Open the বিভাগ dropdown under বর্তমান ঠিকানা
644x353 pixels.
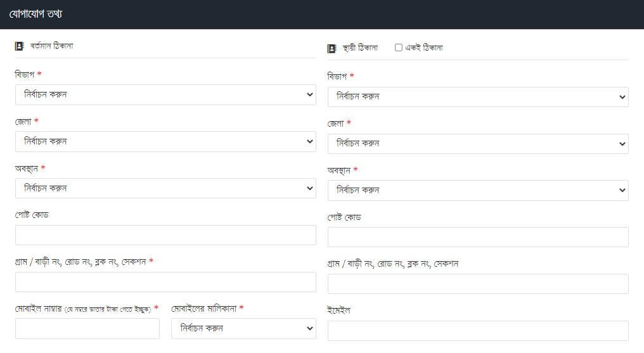click(165, 95)
